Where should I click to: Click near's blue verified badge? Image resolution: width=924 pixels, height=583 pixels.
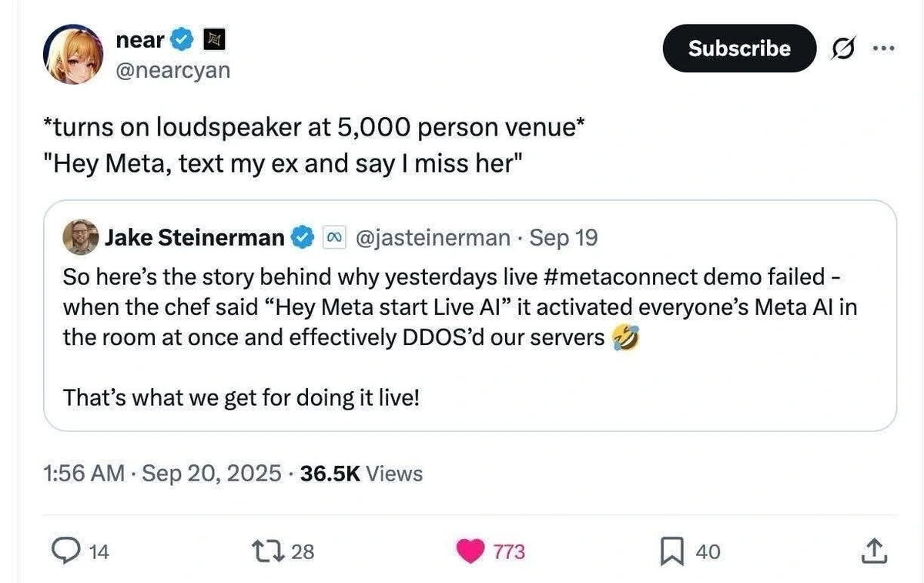(182, 39)
